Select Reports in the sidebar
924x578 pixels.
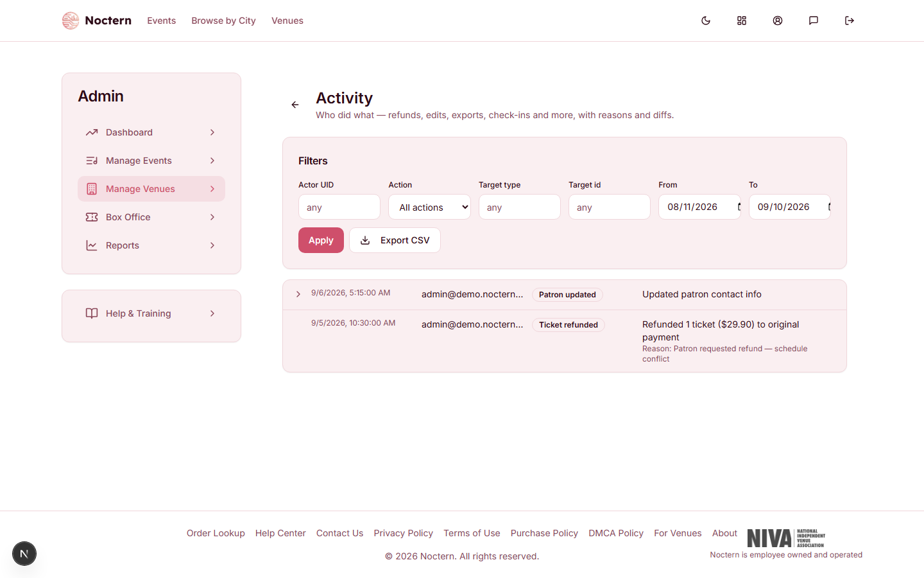point(151,245)
